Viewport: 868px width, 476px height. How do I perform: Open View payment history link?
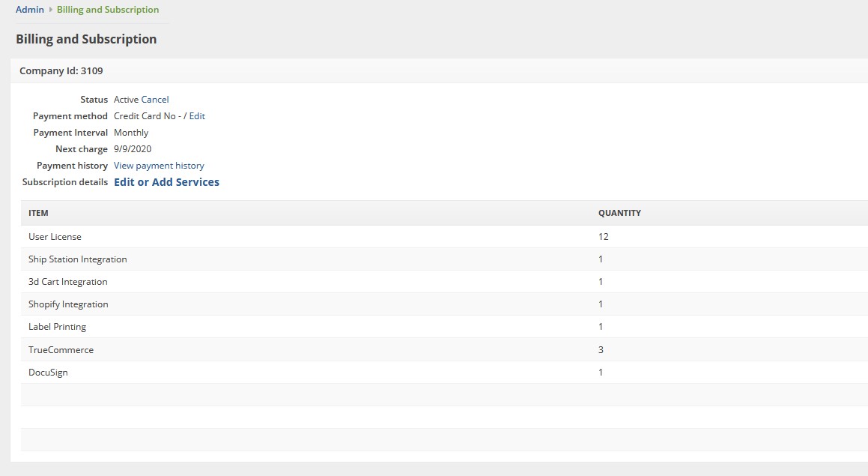(x=159, y=166)
